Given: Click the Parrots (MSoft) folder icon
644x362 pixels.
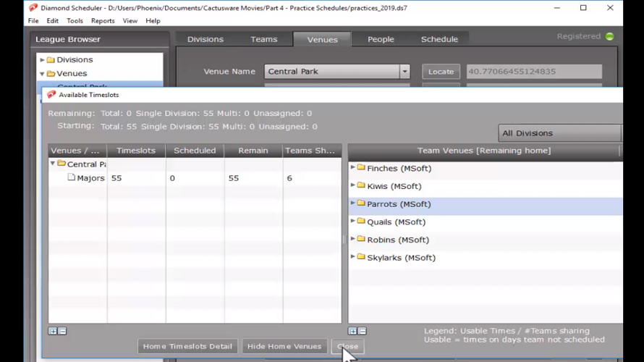Looking at the screenshot, I should pyautogui.click(x=361, y=203).
